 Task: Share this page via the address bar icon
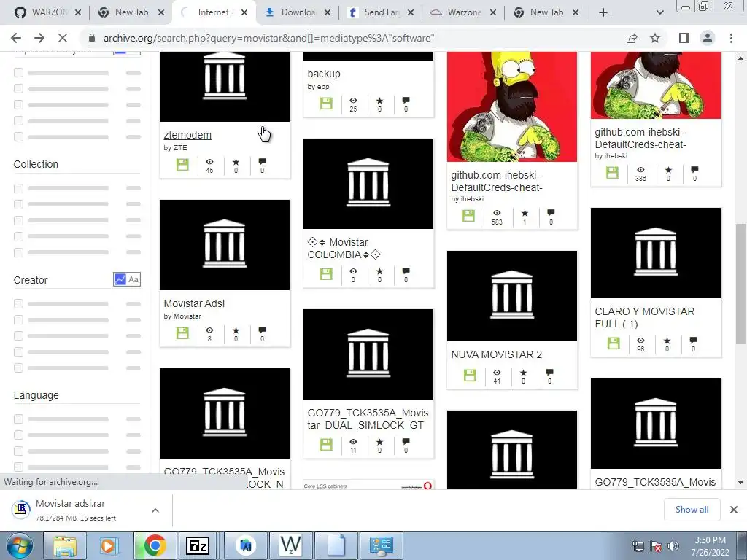click(x=632, y=38)
